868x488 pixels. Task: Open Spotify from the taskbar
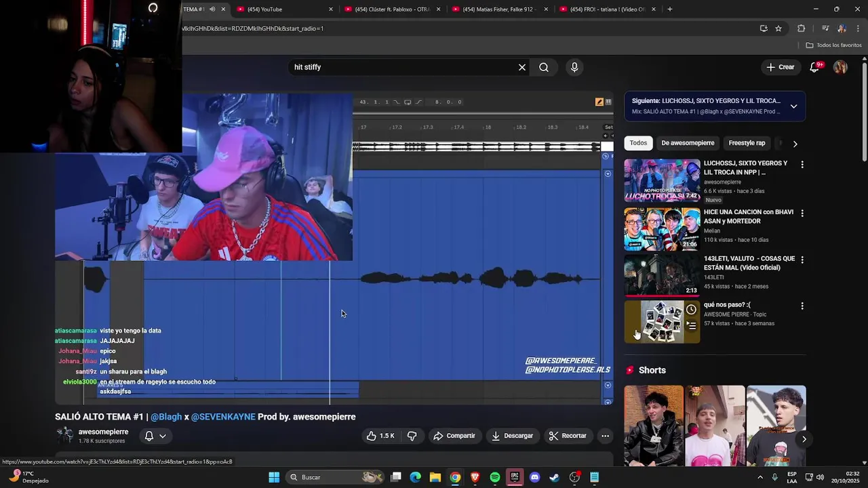(x=495, y=477)
